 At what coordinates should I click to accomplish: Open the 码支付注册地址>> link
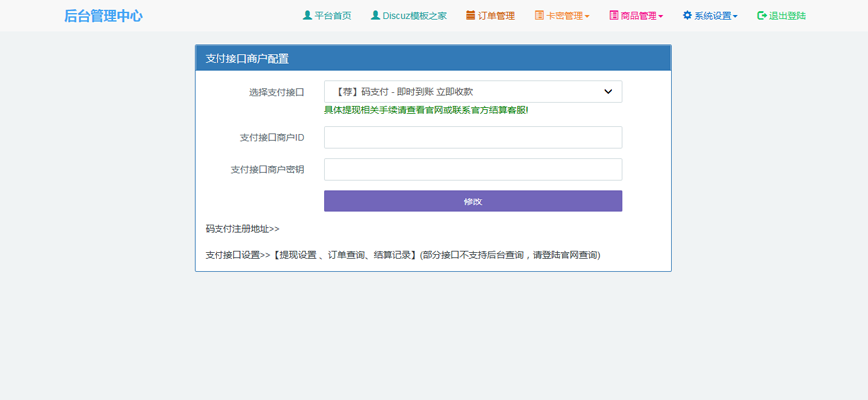click(242, 229)
